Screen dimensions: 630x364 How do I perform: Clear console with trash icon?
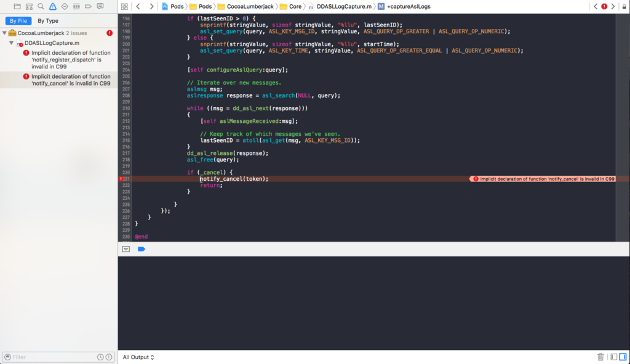600,357
